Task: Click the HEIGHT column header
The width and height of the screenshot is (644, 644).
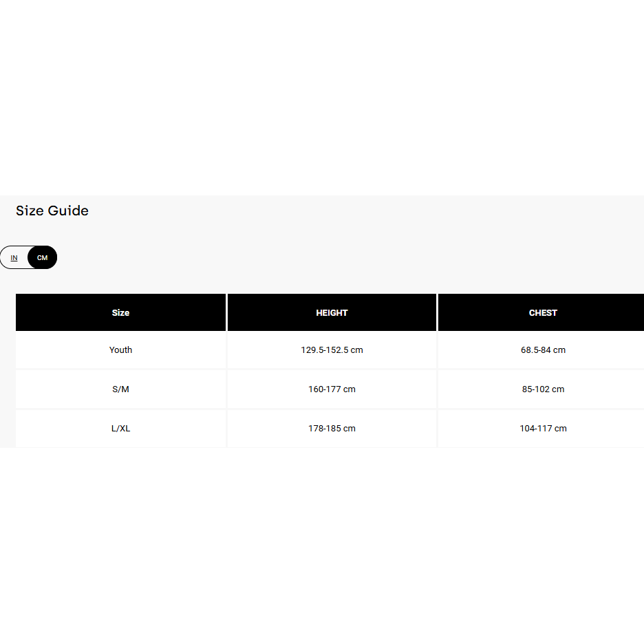Action: (x=332, y=312)
